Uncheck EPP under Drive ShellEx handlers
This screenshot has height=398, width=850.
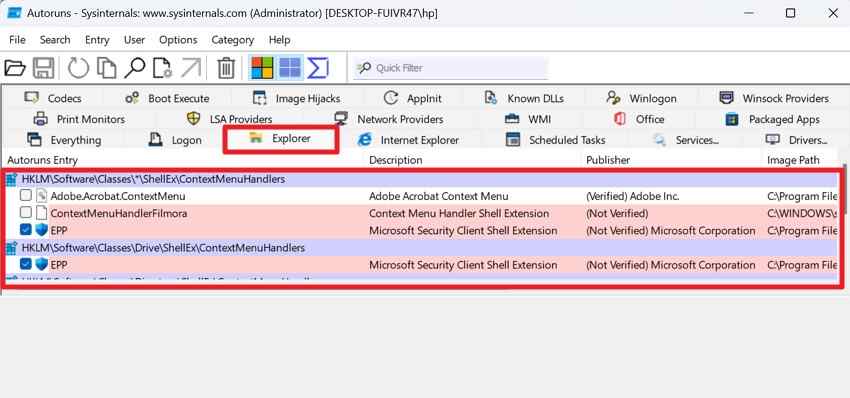[x=25, y=264]
